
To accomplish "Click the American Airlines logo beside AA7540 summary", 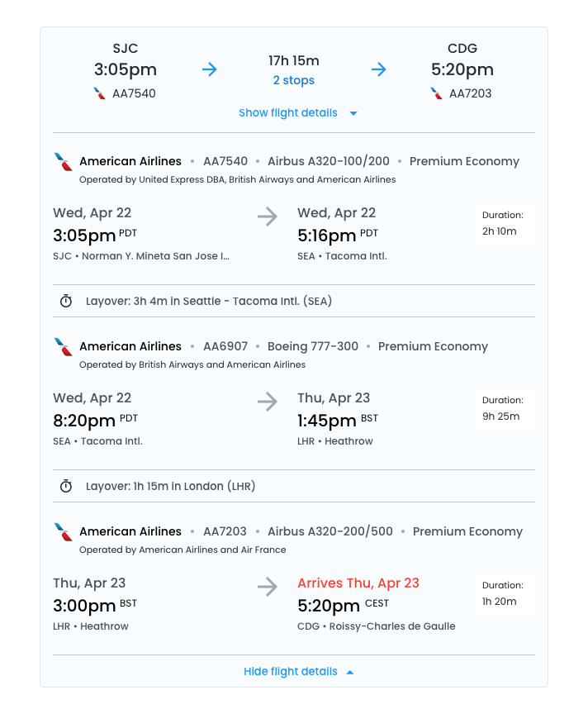I will coord(100,93).
